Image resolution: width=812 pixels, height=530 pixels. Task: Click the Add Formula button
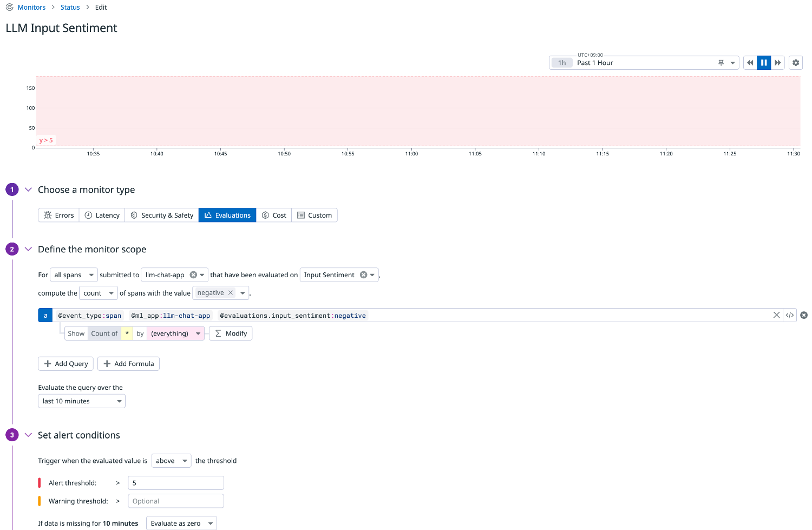(128, 364)
